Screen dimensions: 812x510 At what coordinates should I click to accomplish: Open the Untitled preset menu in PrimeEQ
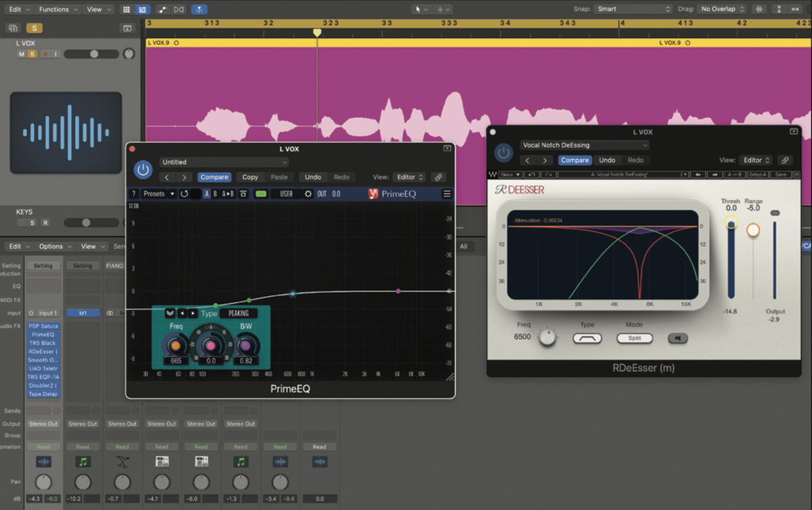point(223,162)
